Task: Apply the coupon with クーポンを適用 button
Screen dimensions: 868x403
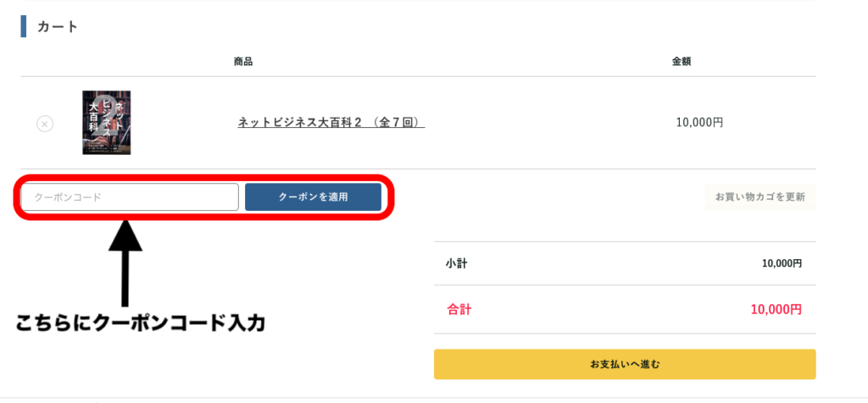Action: (x=313, y=197)
